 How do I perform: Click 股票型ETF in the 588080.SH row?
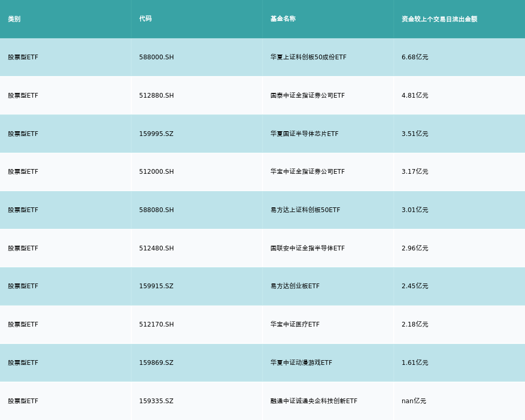(23, 210)
